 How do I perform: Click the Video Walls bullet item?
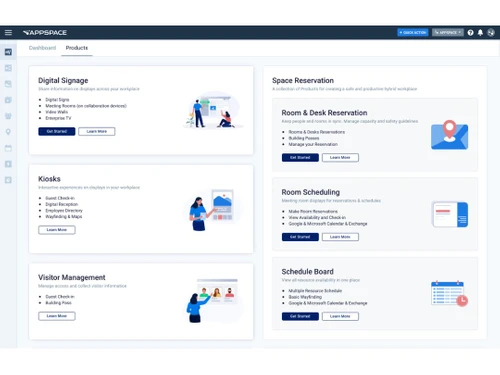[57, 112]
